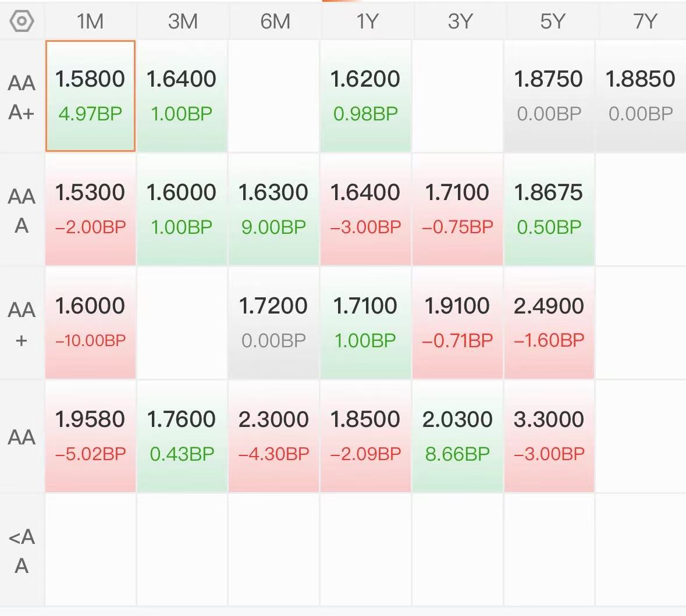Open the AAA+ 7Y cell showing 1.8850
The height and width of the screenshot is (616, 686).
coord(640,96)
